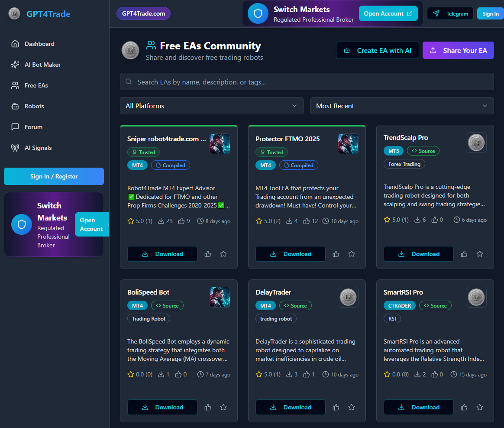Thumbs-up the DelayTrader card
Viewport: 504px width, 428px height.
coord(336,407)
